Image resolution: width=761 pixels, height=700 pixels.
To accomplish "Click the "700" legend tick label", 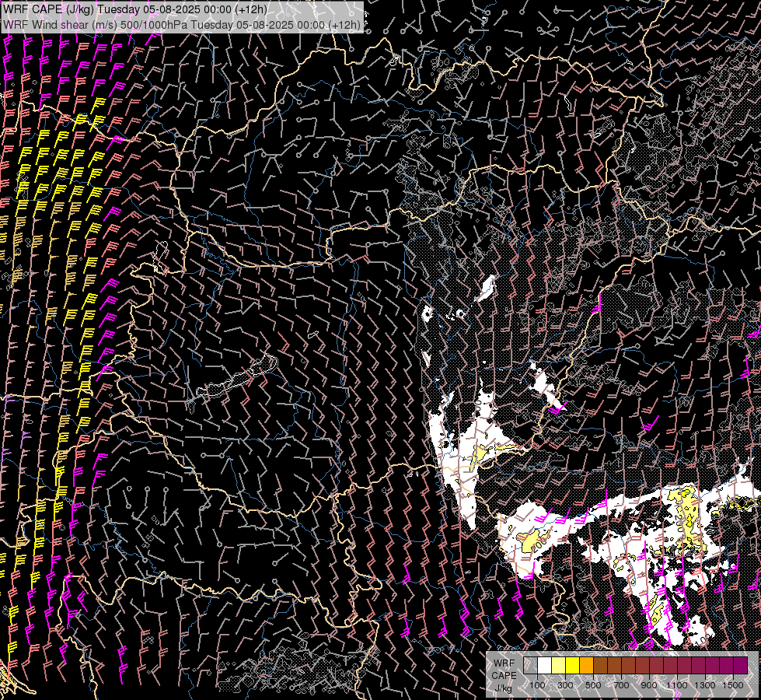I will pos(621,685).
